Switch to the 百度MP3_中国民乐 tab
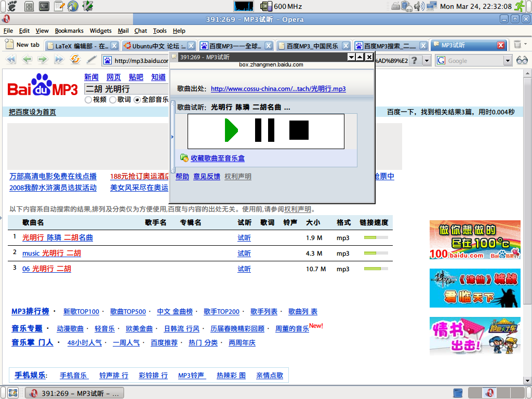This screenshot has width=532, height=399. pos(314,46)
